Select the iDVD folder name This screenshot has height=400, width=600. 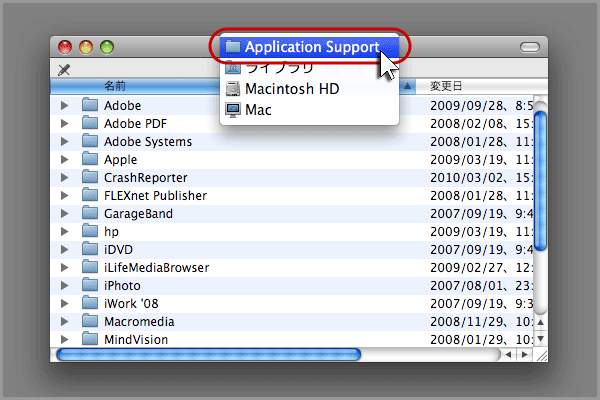click(x=118, y=250)
